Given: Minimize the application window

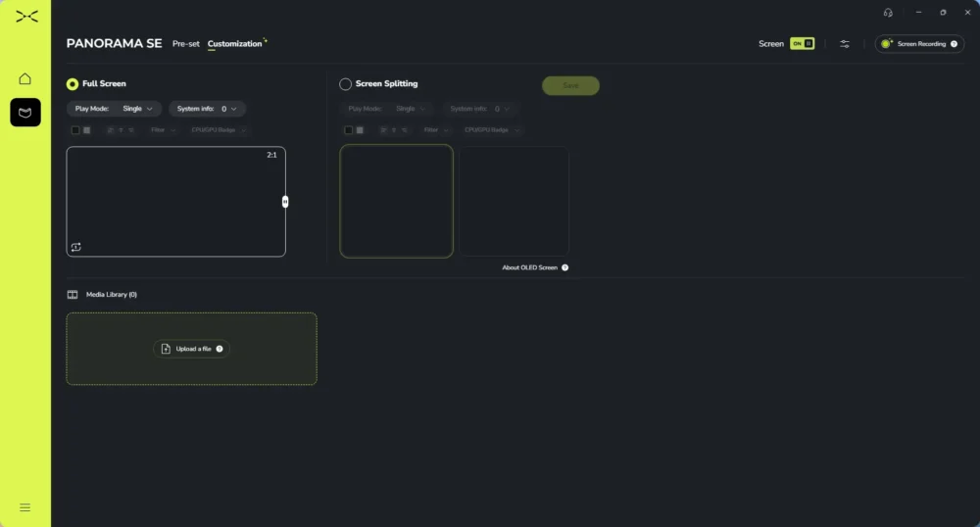Looking at the screenshot, I should (x=918, y=13).
